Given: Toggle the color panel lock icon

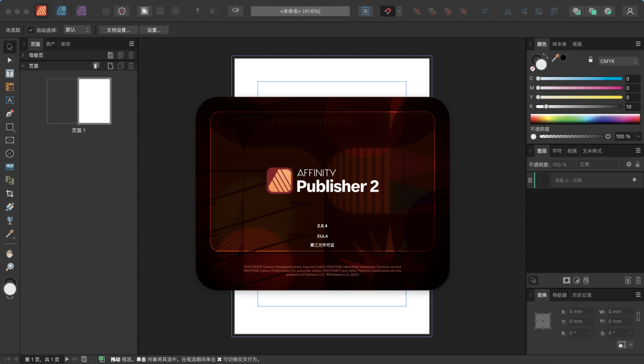Looking at the screenshot, I should point(590,60).
